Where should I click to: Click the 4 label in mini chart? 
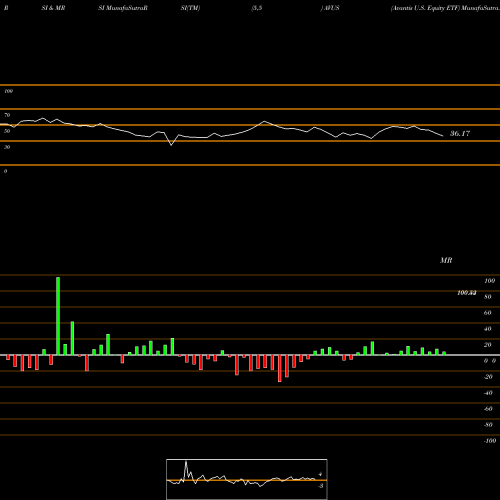(x=320, y=474)
